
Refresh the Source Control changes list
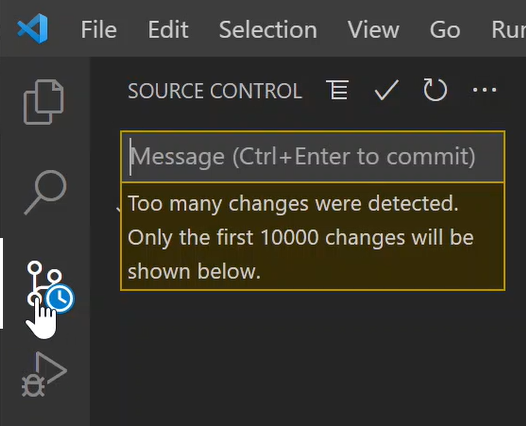(x=435, y=90)
